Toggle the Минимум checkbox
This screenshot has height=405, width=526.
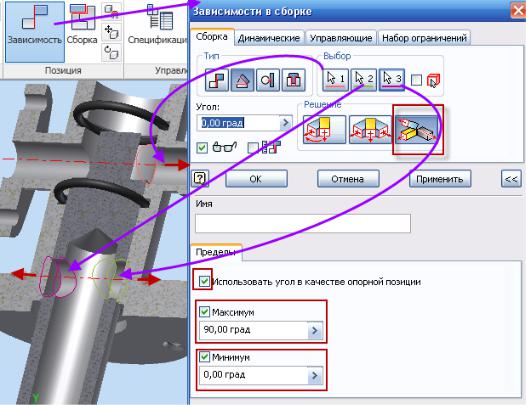204,356
